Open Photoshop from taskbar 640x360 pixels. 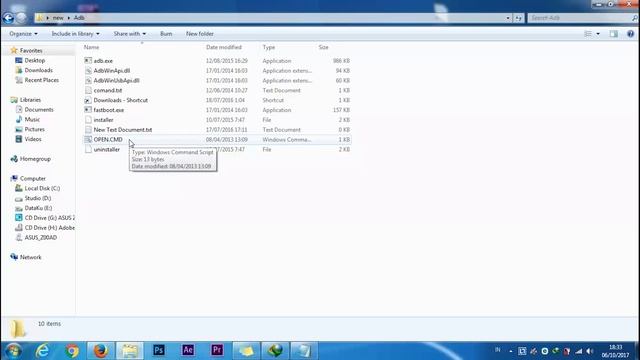point(159,350)
